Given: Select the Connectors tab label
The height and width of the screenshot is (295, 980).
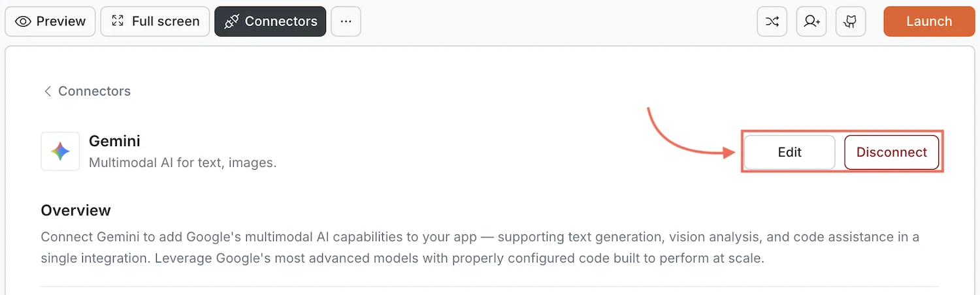Looking at the screenshot, I should 281,22.
